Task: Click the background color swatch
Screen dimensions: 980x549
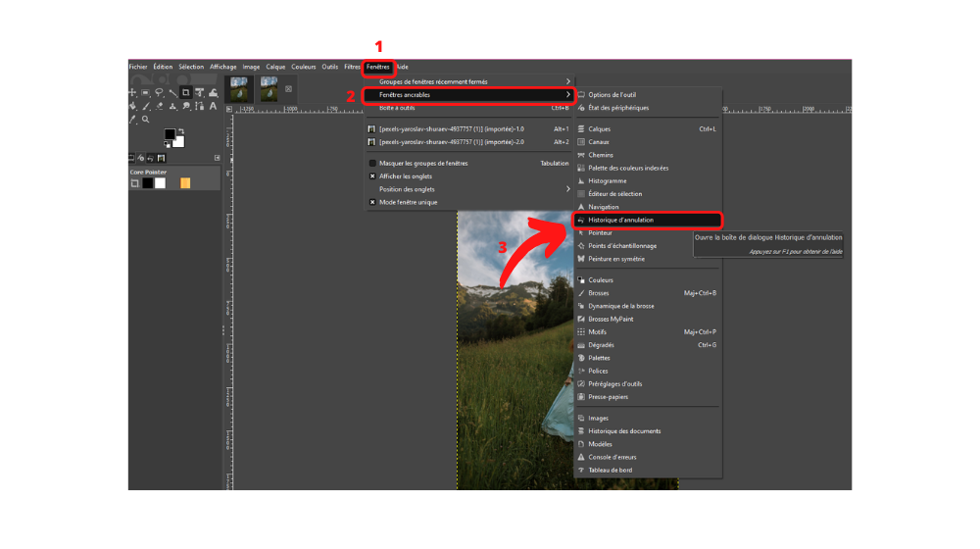Action: click(180, 142)
